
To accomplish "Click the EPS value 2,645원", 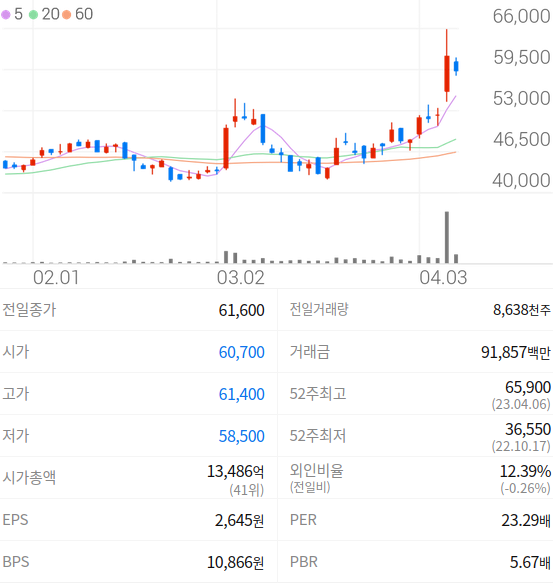I will coord(239,520).
